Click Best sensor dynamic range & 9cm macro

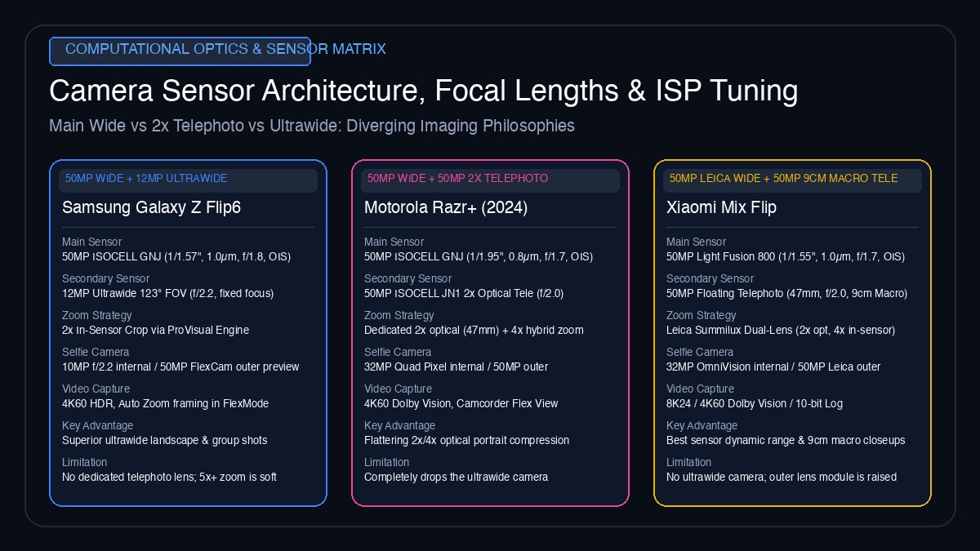point(786,440)
